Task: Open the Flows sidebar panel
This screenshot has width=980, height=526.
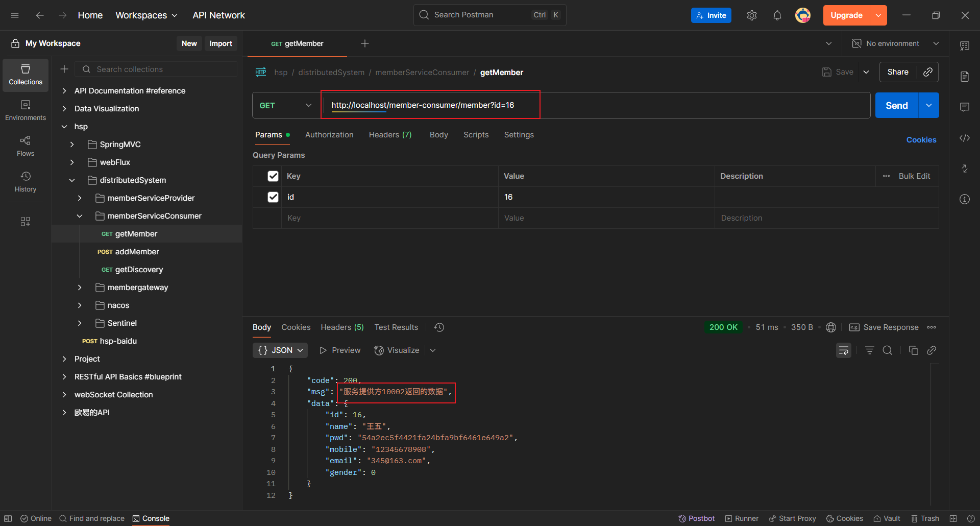Action: 26,146
